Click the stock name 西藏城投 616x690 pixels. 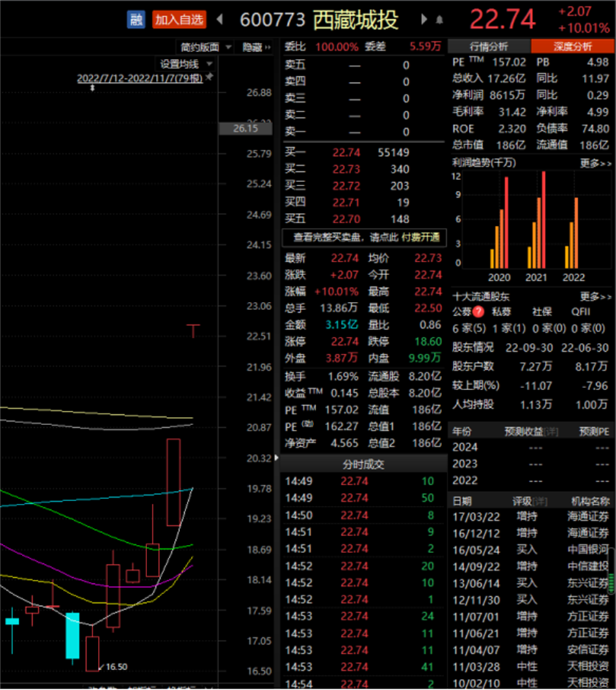356,20
